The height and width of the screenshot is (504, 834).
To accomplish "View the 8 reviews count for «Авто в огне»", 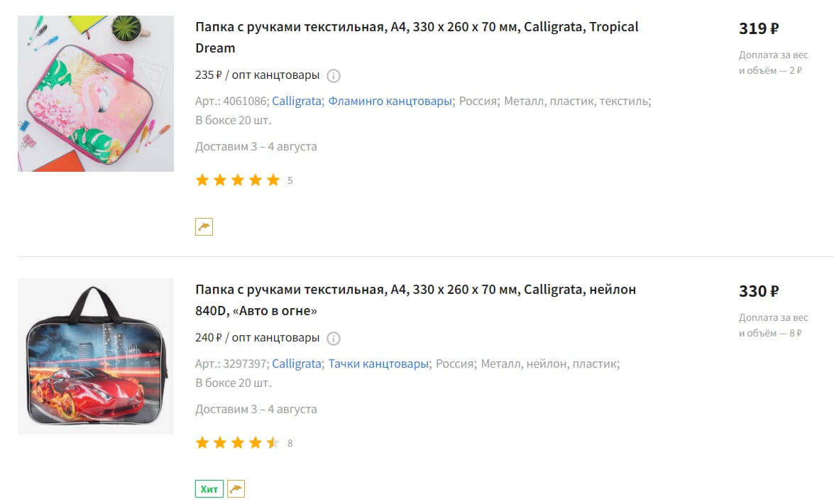I will (x=290, y=443).
